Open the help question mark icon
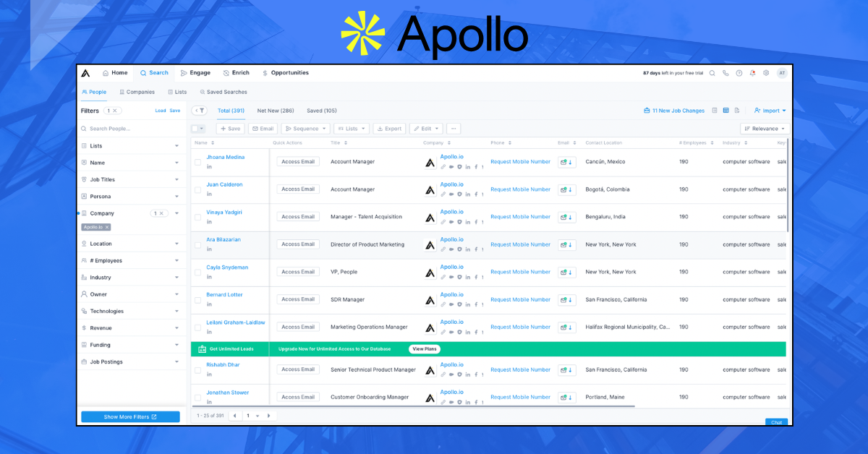 click(739, 73)
